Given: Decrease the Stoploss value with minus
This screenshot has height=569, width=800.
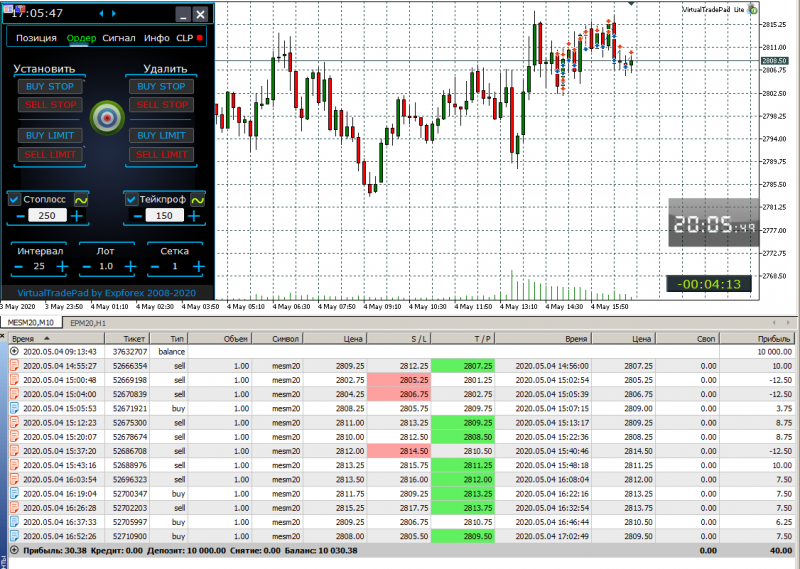Looking at the screenshot, I should [x=20, y=216].
